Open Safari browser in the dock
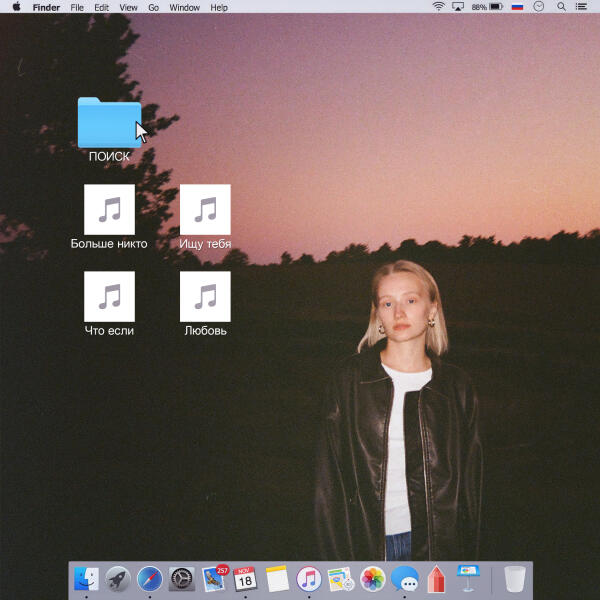The image size is (600, 600). click(x=150, y=578)
